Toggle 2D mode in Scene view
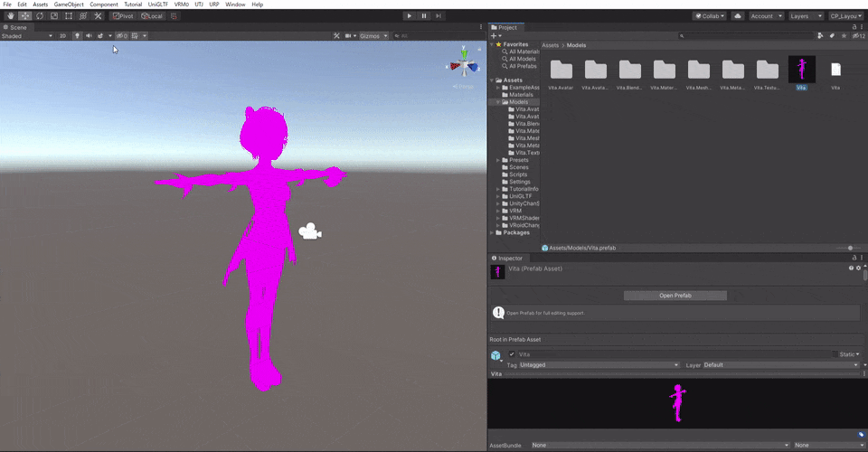Image resolution: width=868 pixels, height=452 pixels. pos(62,36)
